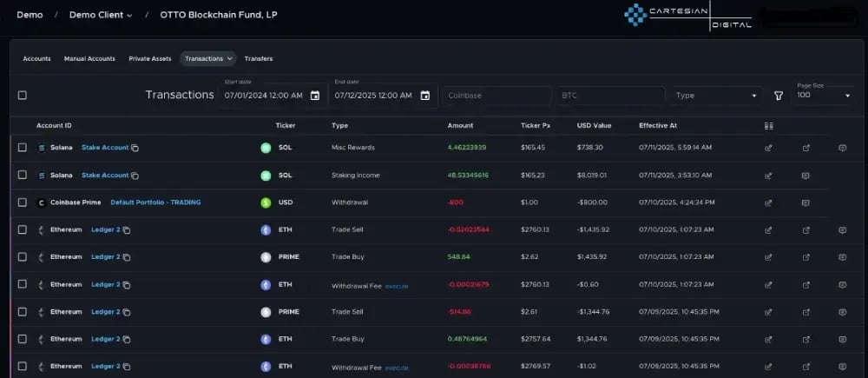Screen dimensions: 868x378
Task: Open comments on ETH Trade Buy row
Action: pyautogui.click(x=843, y=339)
